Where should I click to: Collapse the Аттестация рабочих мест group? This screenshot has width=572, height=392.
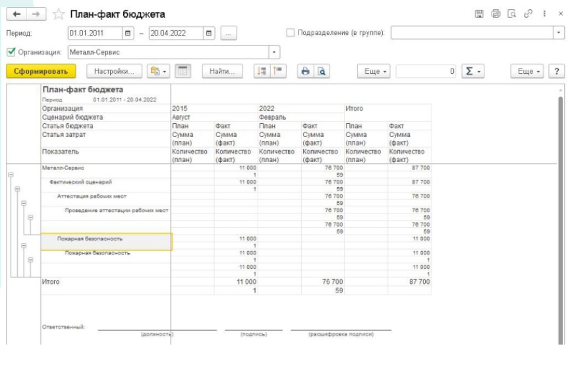click(x=24, y=203)
